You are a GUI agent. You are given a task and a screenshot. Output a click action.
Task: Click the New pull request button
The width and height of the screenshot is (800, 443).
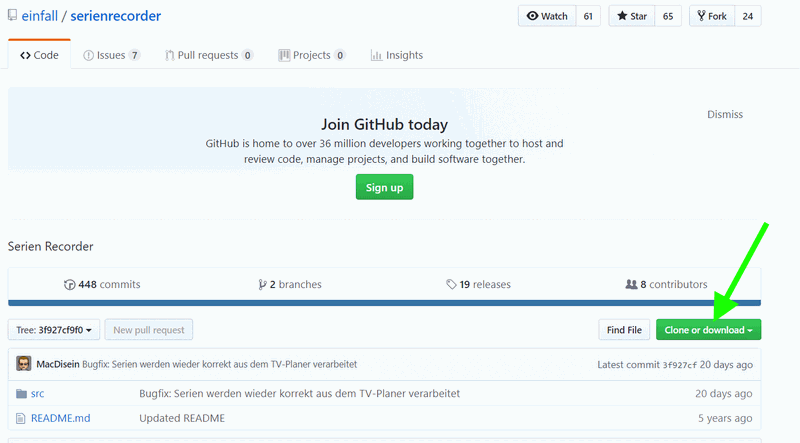(x=148, y=330)
